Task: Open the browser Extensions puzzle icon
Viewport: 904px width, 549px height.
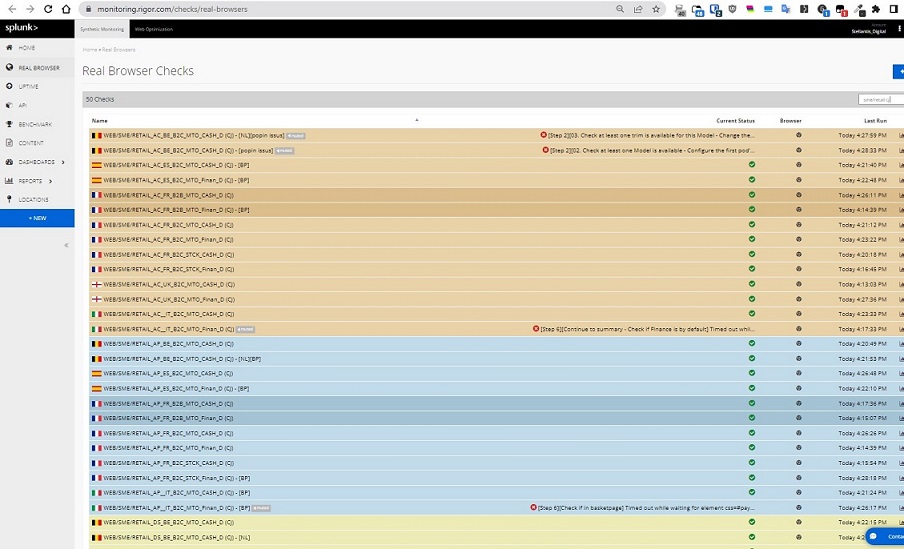Action: point(877,9)
